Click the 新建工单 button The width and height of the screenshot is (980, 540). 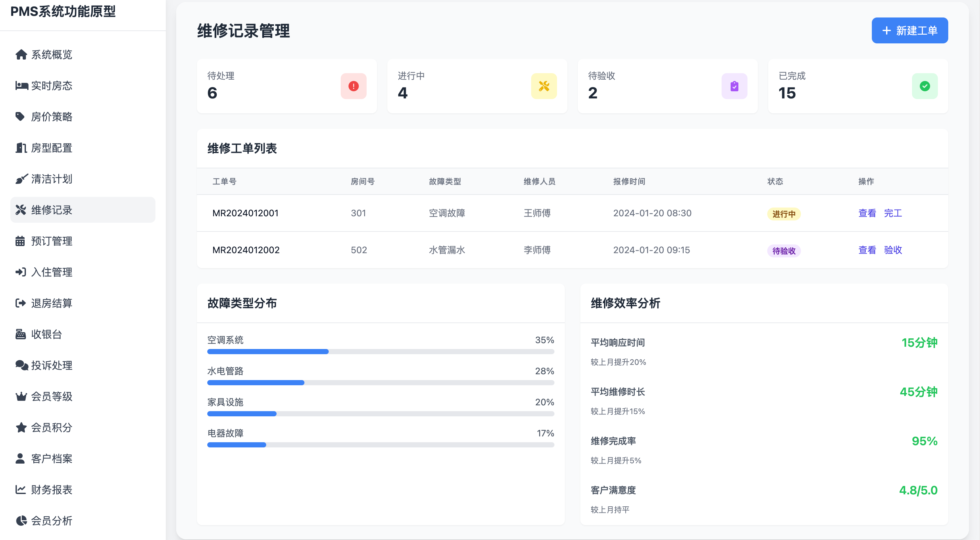(x=910, y=30)
